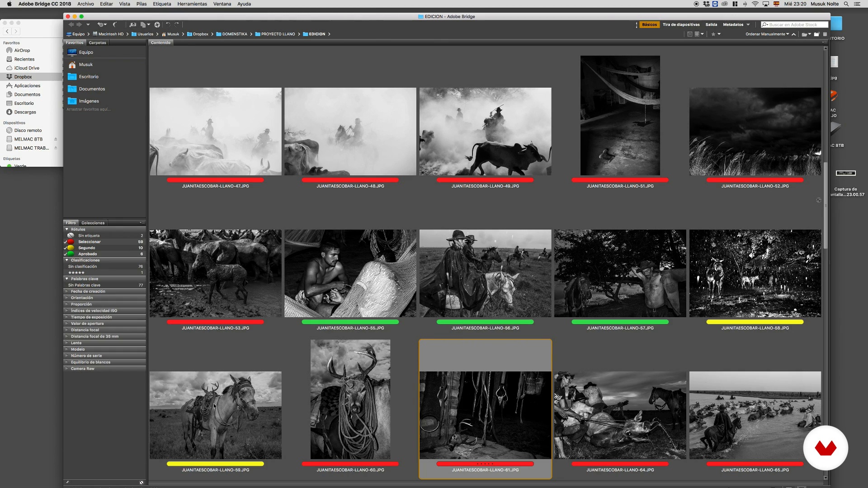Click the filter by rating star icon
Screen dimensions: 868x488
713,34
